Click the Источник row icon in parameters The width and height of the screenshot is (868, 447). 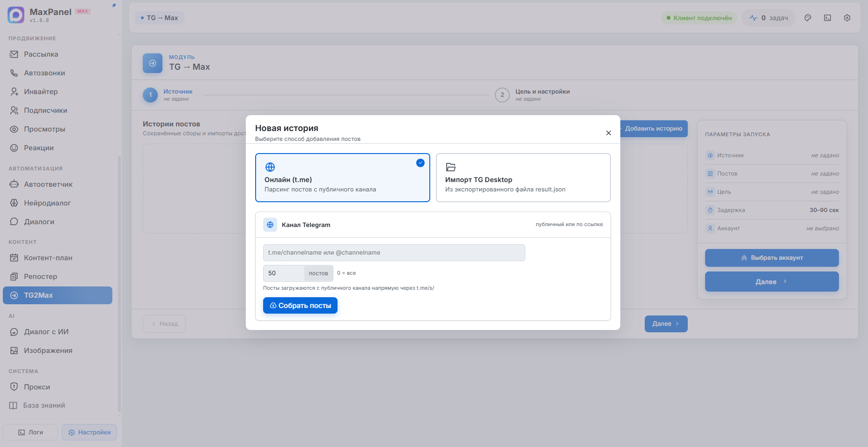point(710,155)
